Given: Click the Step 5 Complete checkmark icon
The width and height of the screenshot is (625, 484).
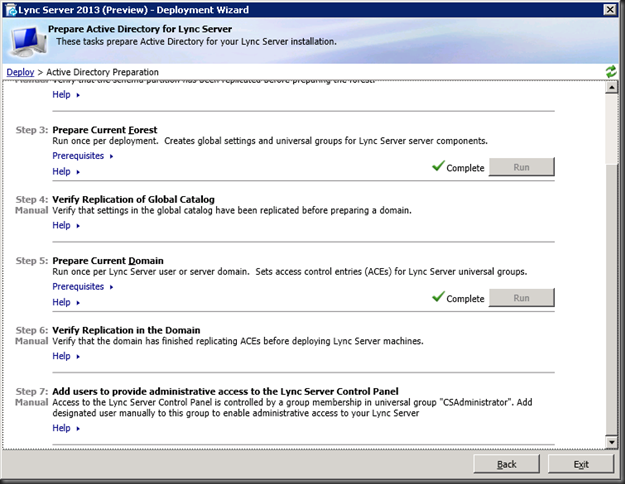Looking at the screenshot, I should pos(438,297).
